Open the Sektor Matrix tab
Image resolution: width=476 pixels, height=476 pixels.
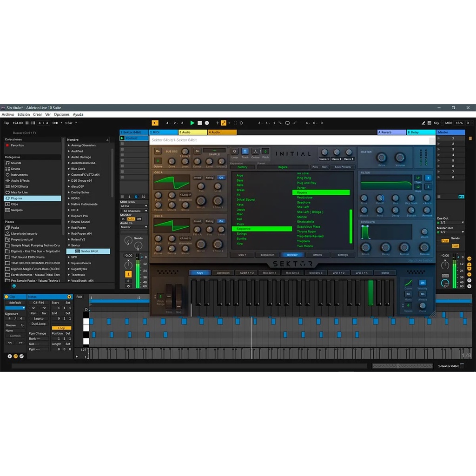pos(385,273)
